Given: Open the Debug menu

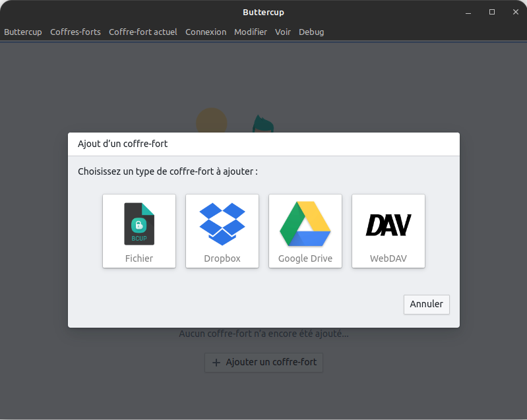Looking at the screenshot, I should (311, 32).
